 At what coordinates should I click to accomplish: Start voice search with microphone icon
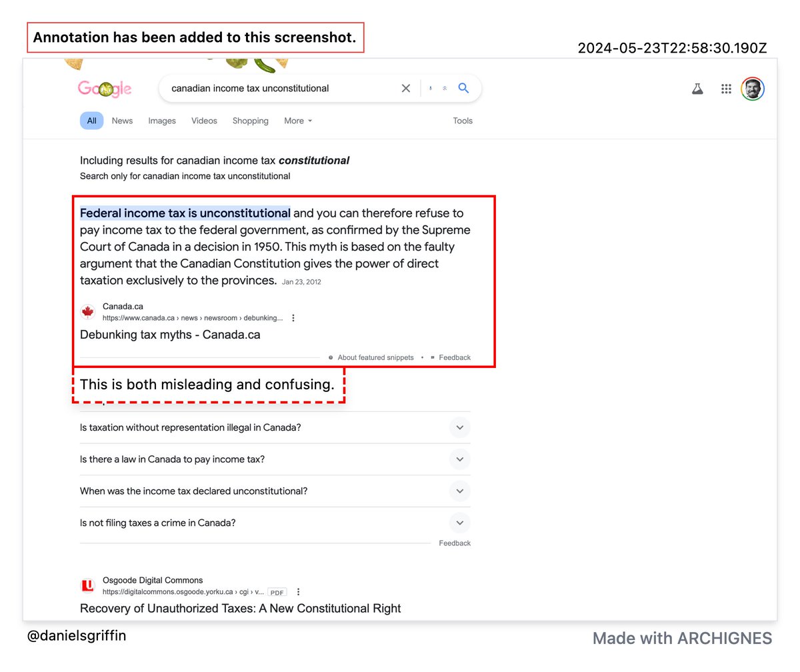[431, 88]
